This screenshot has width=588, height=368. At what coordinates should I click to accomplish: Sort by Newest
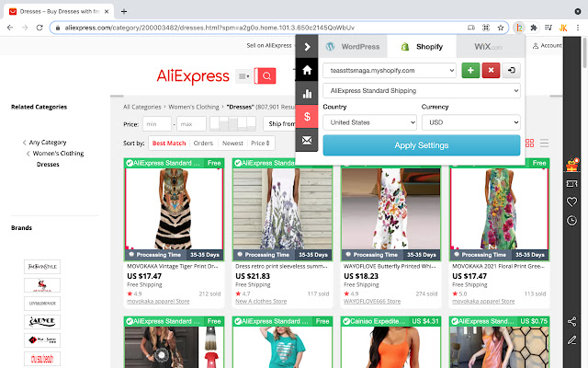tap(232, 144)
